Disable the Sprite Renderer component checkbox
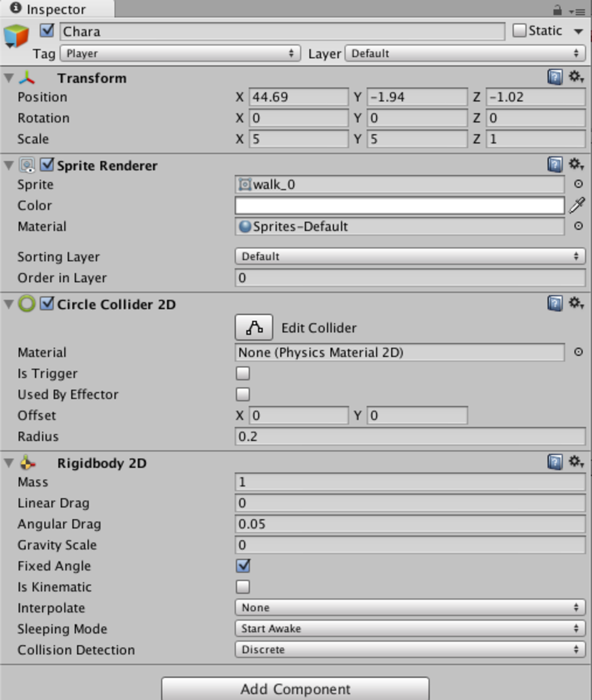Screen dimensions: 592x700 pos(47,165)
